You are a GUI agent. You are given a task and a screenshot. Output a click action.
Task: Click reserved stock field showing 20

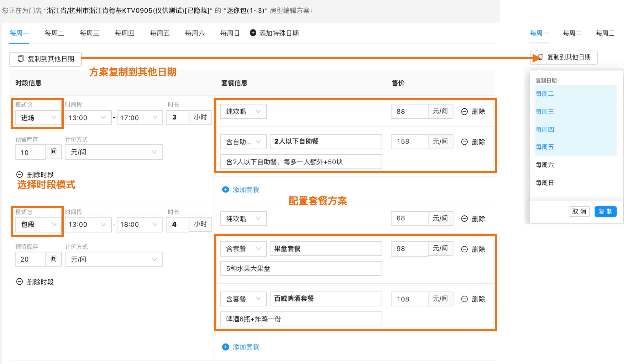pyautogui.click(x=30, y=259)
